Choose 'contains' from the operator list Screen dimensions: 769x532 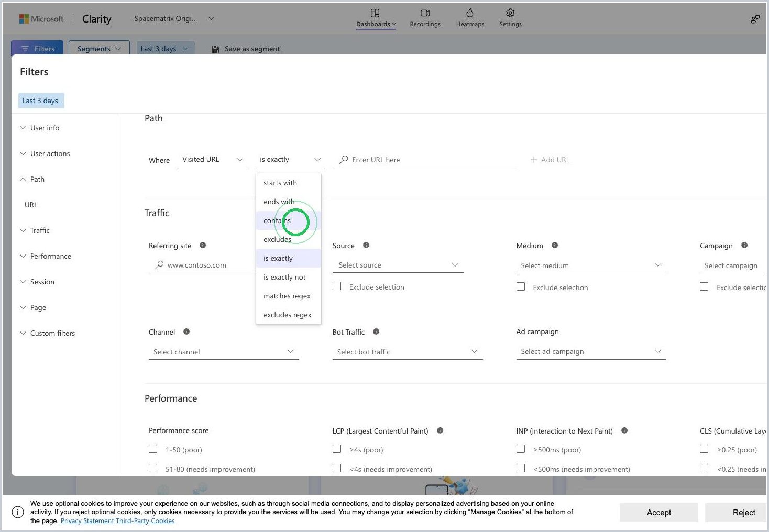(x=289, y=220)
